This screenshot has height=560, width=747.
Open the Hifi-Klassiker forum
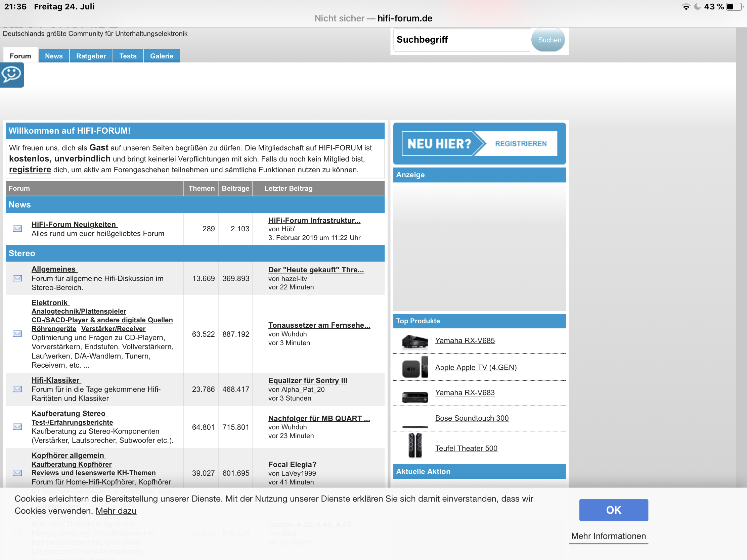(x=55, y=380)
